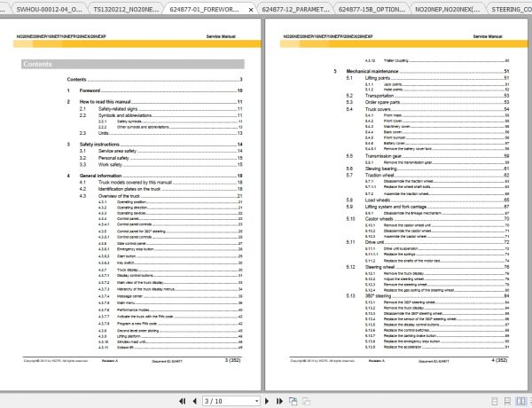Image resolution: width=532 pixels, height=408 pixels.
Task: Go to the previous page
Action: (x=195, y=401)
